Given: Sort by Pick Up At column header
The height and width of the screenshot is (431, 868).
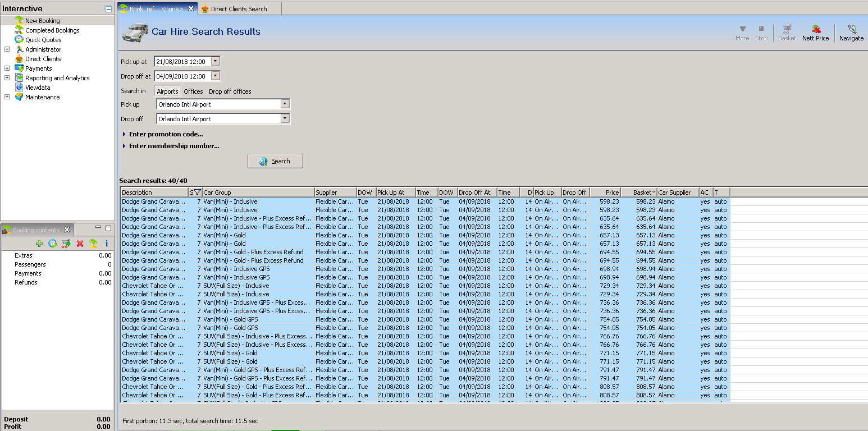Looking at the screenshot, I should click(396, 192).
